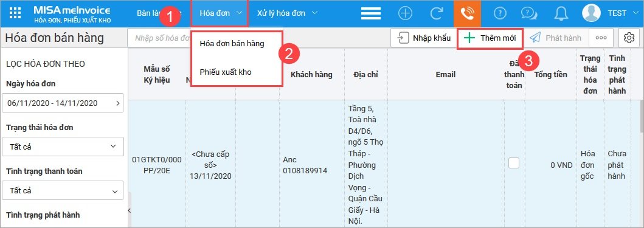Open the hamburger menu icon
Image resolution: width=644 pixels, height=228 pixels.
click(x=371, y=13)
